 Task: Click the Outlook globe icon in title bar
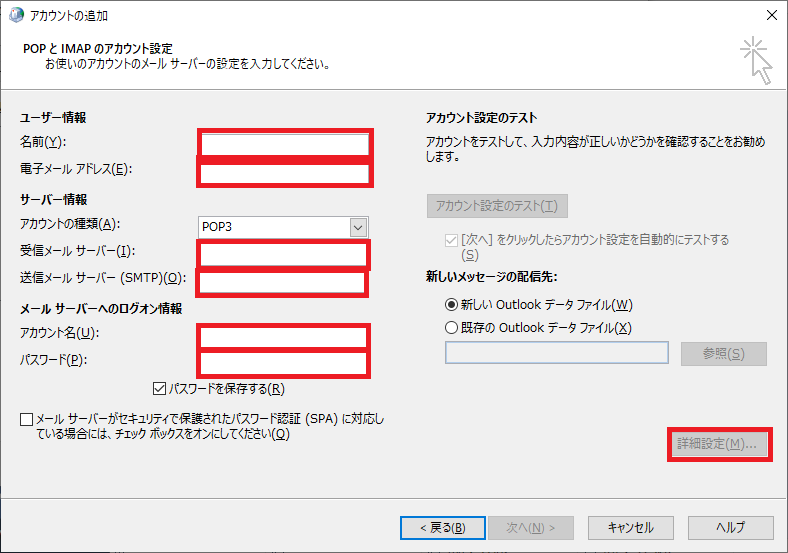pyautogui.click(x=16, y=15)
